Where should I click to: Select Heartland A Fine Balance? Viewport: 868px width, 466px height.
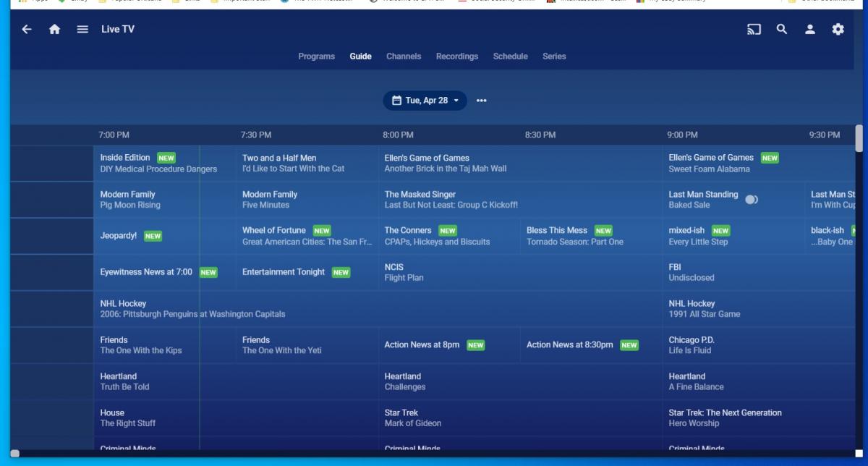pos(759,381)
